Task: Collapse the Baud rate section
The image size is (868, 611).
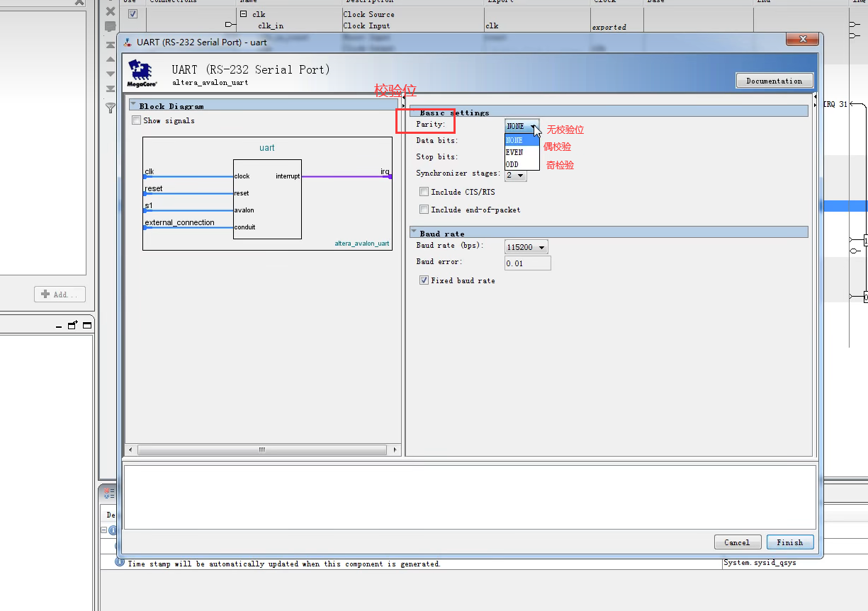Action: pyautogui.click(x=414, y=232)
